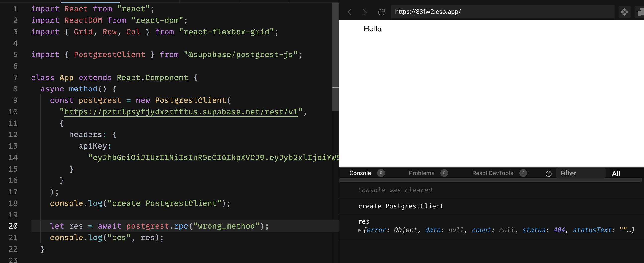Click the "create PostgrestClient" console message
The width and height of the screenshot is (644, 263).
coord(401,206)
